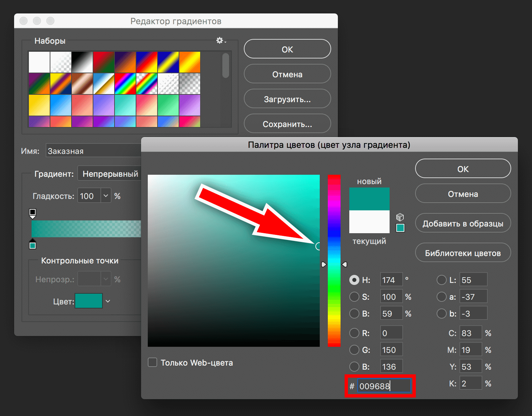This screenshot has height=416, width=532.
Task: Click the Add to Swatches button
Action: 462,223
